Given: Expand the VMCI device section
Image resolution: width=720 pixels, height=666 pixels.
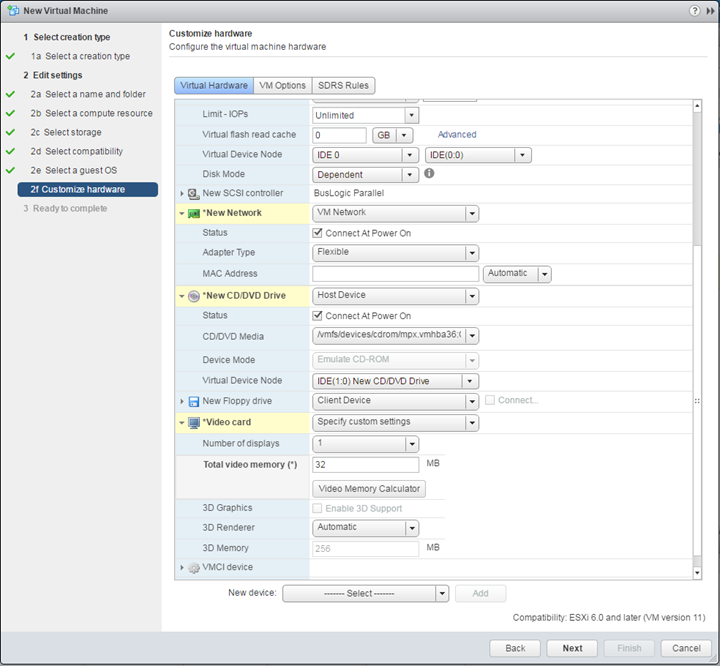Looking at the screenshot, I should pyautogui.click(x=181, y=568).
